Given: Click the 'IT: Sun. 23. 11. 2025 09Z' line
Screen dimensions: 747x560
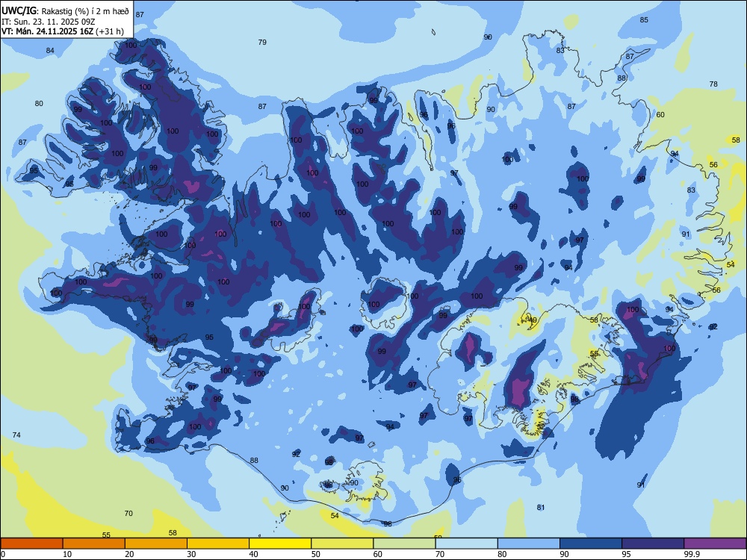Looking at the screenshot, I should 48,22.
